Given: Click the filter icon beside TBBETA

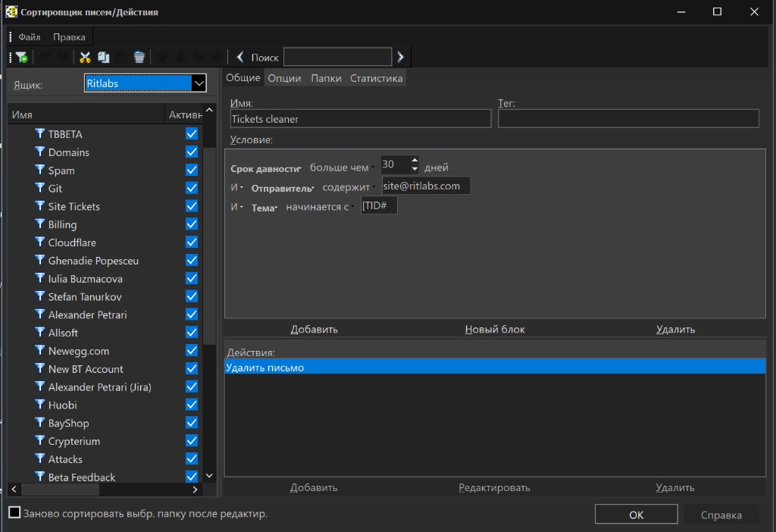Looking at the screenshot, I should (40, 133).
